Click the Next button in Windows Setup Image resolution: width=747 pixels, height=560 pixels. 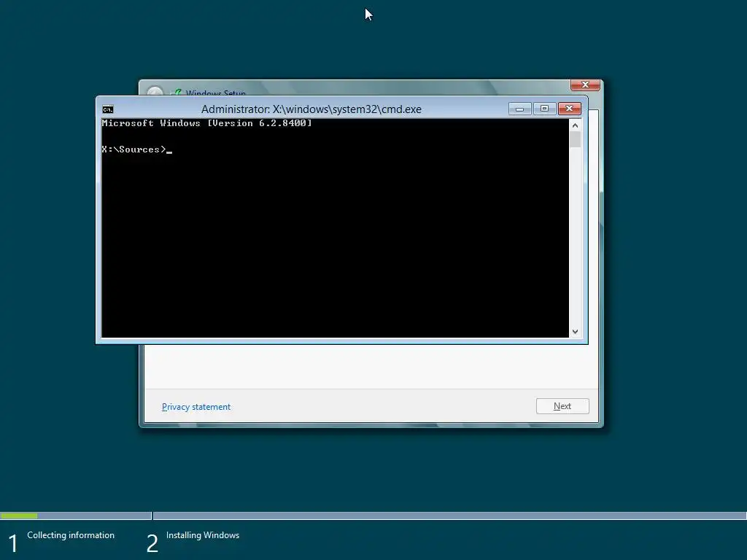tap(562, 406)
